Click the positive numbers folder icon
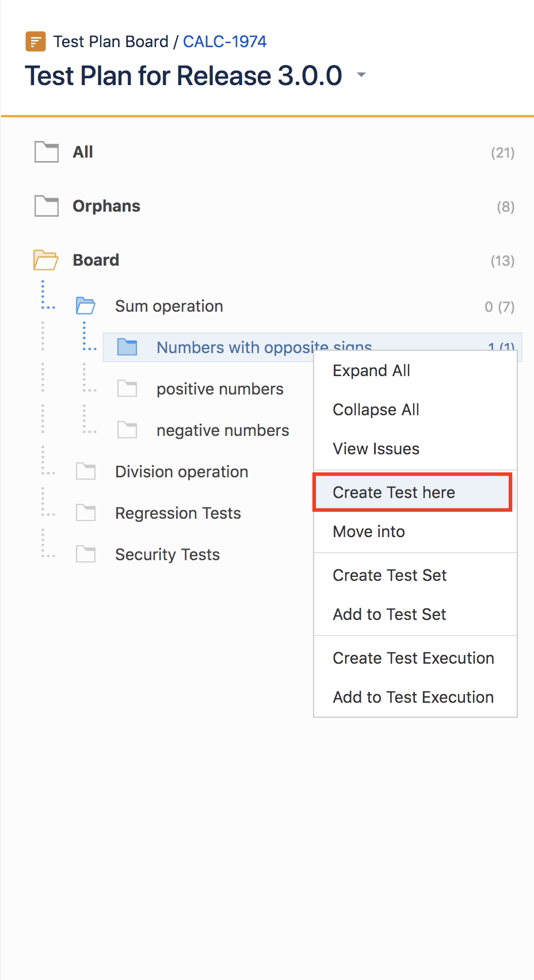The height and width of the screenshot is (980, 534). [x=127, y=389]
